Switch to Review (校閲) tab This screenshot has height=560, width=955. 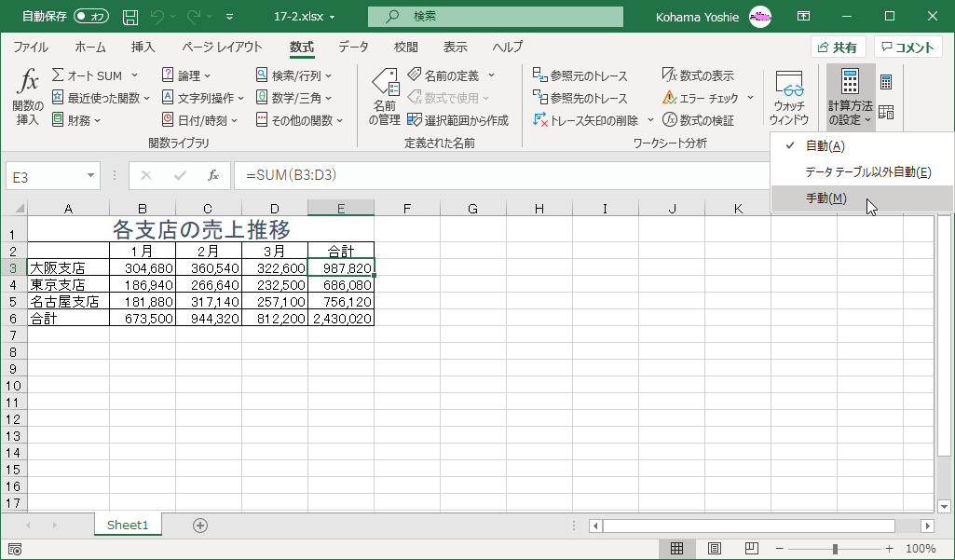405,47
